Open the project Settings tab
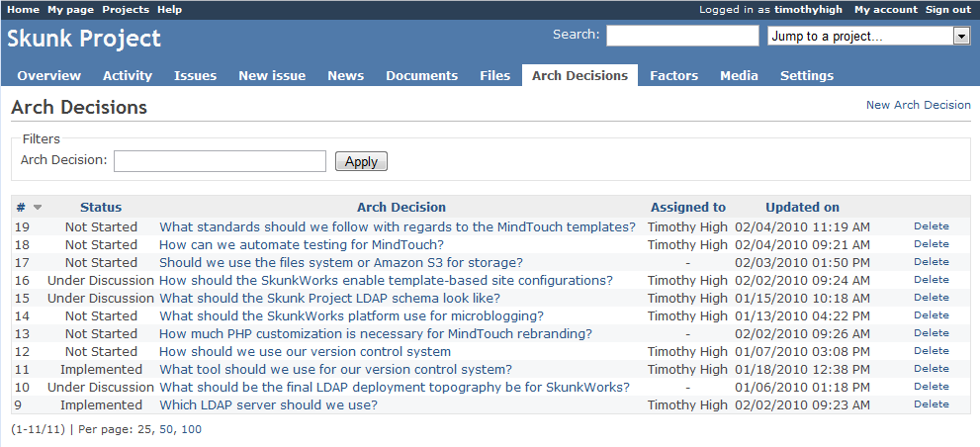The height and width of the screenshot is (447, 980). [x=807, y=75]
